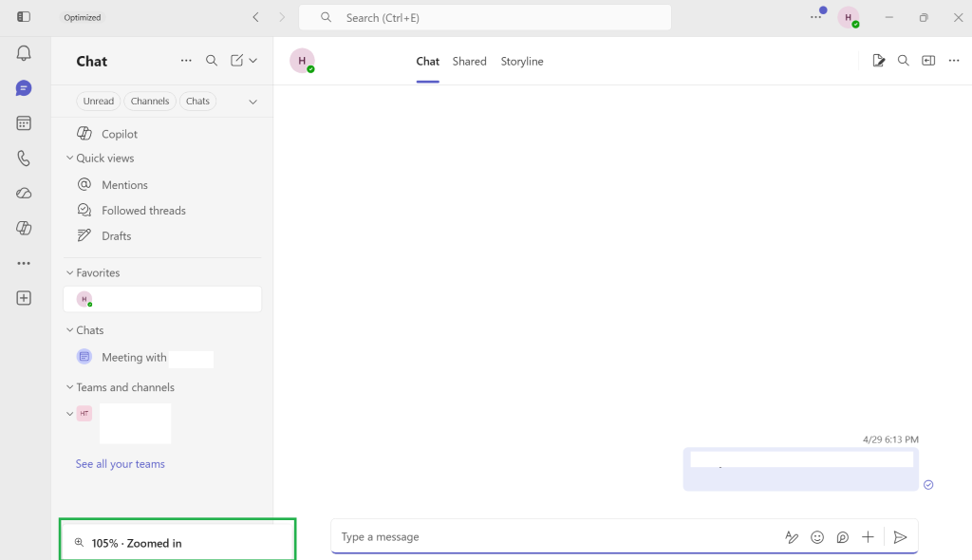Switch to the Chat tab
Image resolution: width=972 pixels, height=560 pixels.
pos(428,62)
